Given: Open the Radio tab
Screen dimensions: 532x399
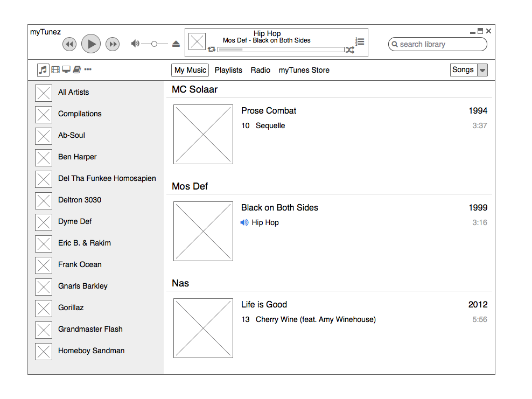Looking at the screenshot, I should click(x=261, y=70).
